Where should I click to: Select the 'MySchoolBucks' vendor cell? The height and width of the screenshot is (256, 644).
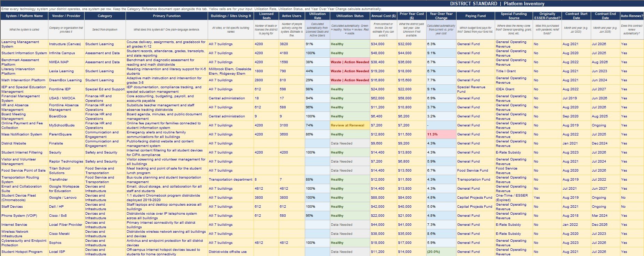[66, 125]
